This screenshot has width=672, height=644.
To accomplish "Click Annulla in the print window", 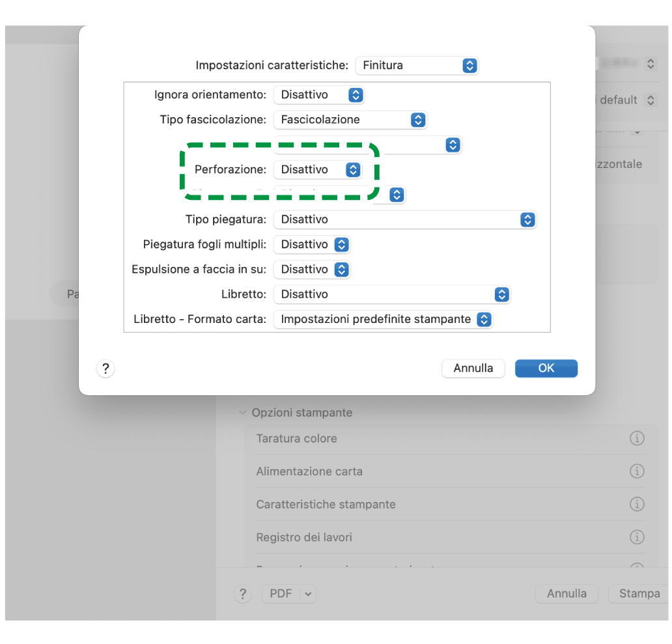I will (x=567, y=594).
